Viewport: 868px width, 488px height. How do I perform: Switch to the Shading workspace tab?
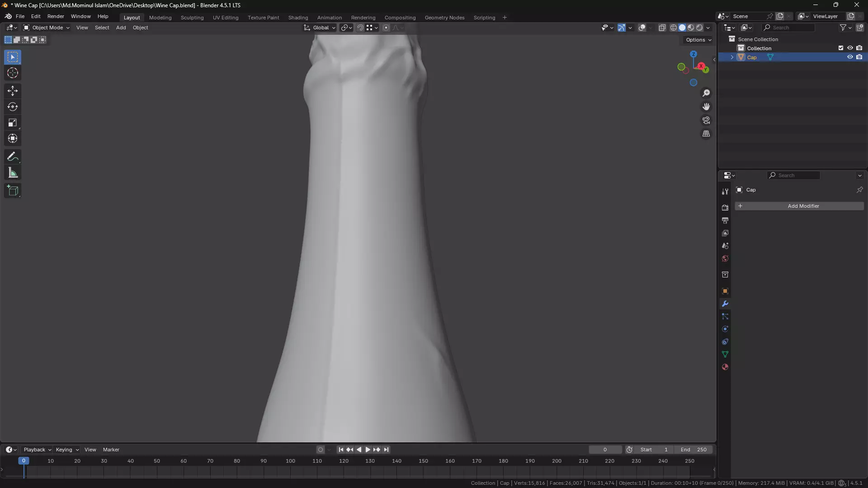pos(298,18)
